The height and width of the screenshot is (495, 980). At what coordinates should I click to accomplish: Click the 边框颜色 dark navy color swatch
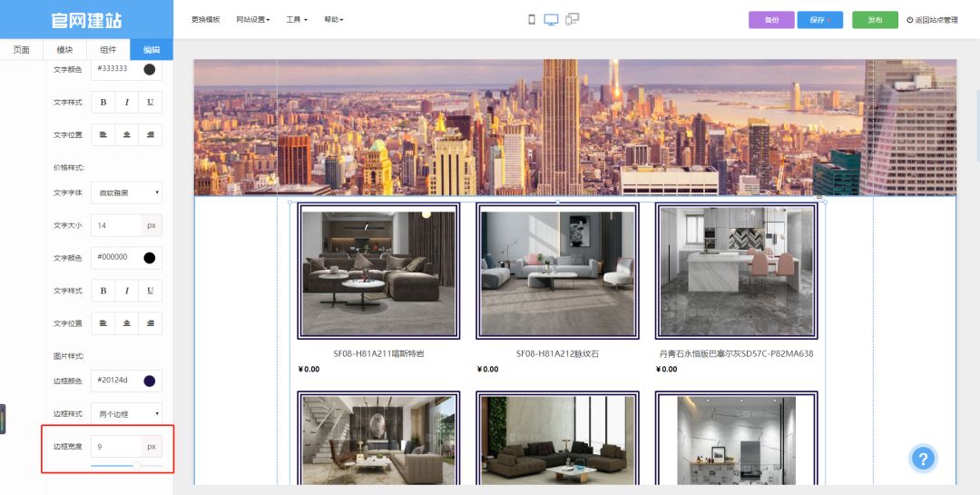click(150, 381)
